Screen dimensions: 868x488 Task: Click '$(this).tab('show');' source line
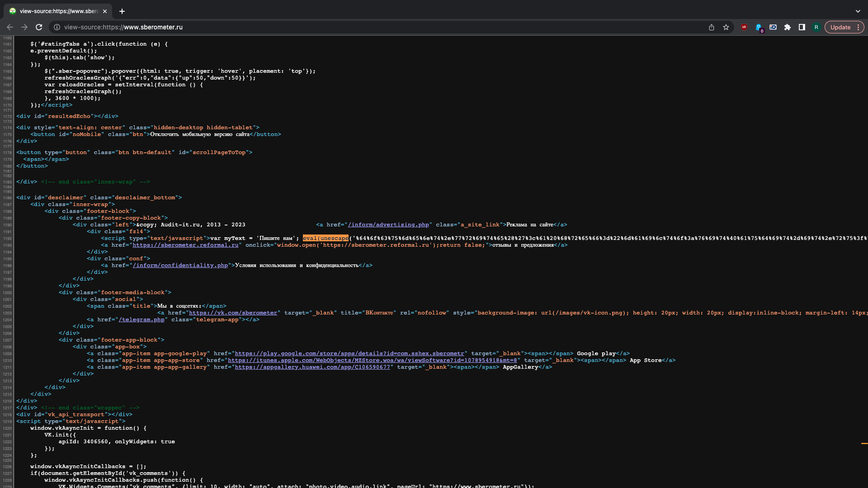click(80, 57)
